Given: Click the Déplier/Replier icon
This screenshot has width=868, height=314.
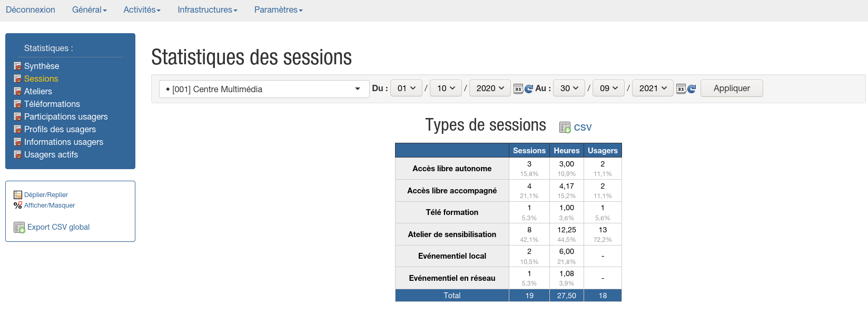Looking at the screenshot, I should pos(18,195).
